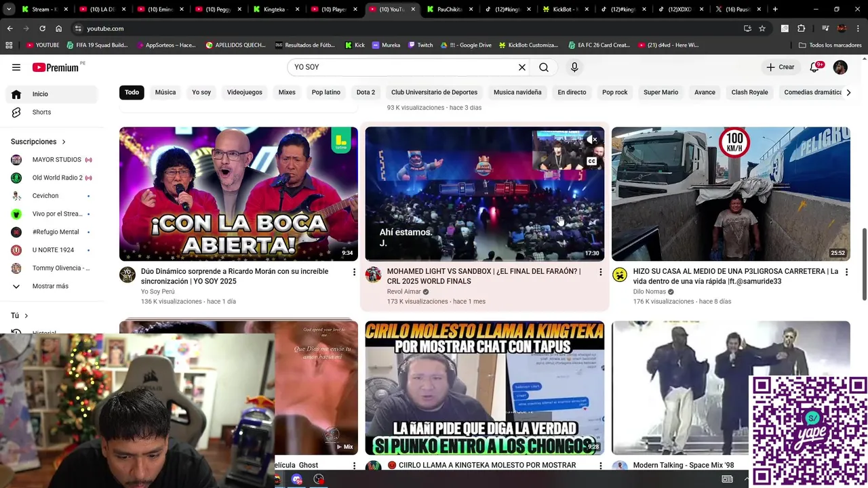Open options for MOHAMED LIGHT VS SANDBOX video

(600, 272)
